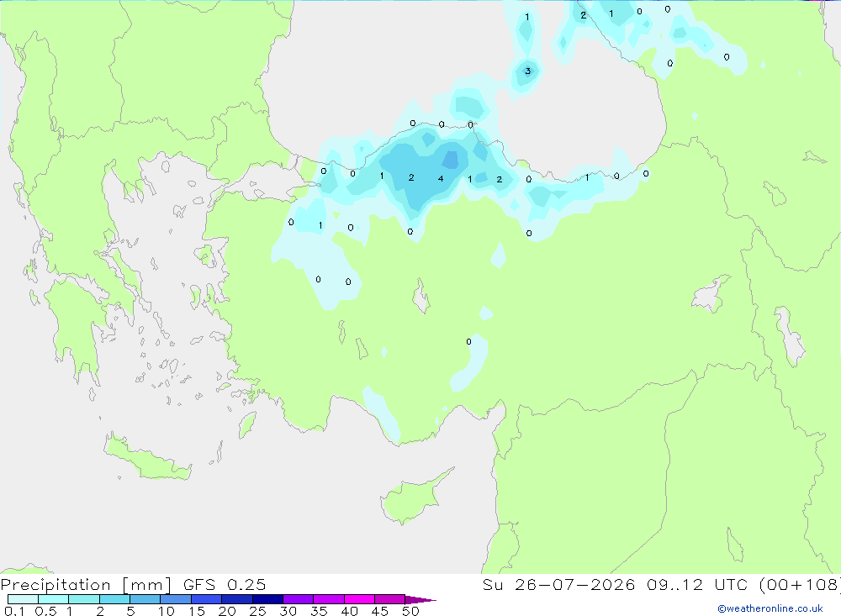Click the '35' legend scale label
Screen dimensions: 841x616
tap(319, 611)
